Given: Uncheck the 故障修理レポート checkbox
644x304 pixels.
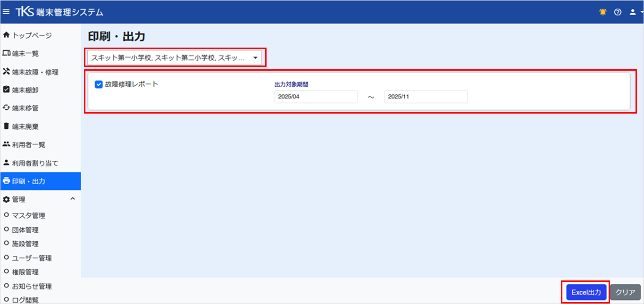Looking at the screenshot, I should coord(99,84).
